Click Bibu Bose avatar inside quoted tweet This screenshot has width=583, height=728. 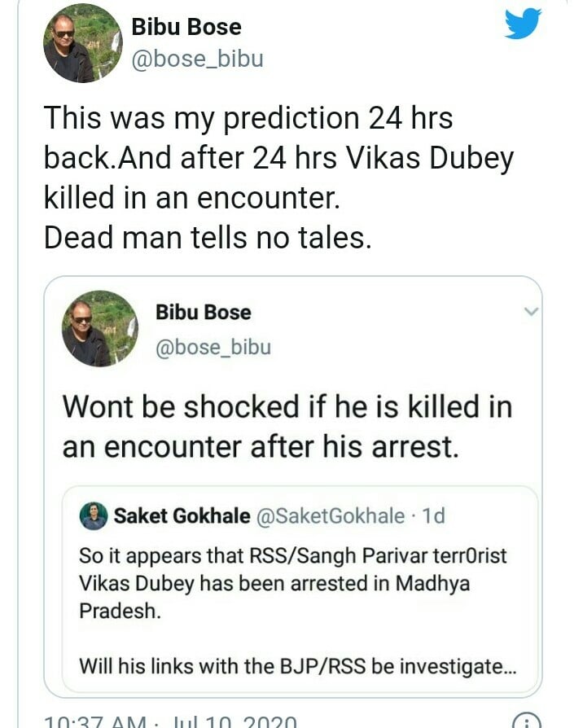tap(99, 328)
